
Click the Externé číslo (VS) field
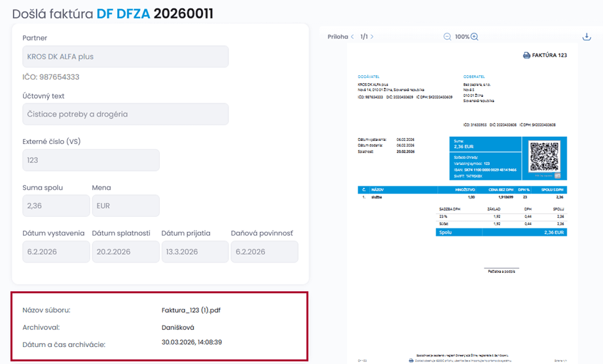[90, 160]
